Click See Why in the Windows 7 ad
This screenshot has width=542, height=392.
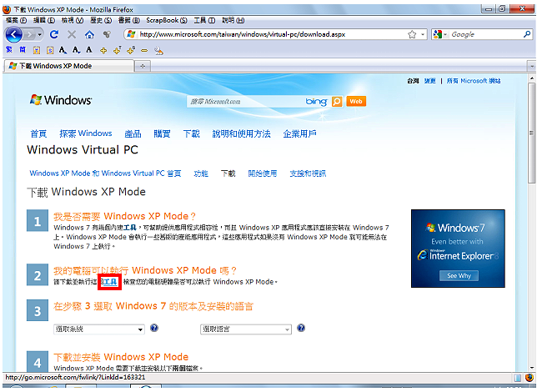459,275
